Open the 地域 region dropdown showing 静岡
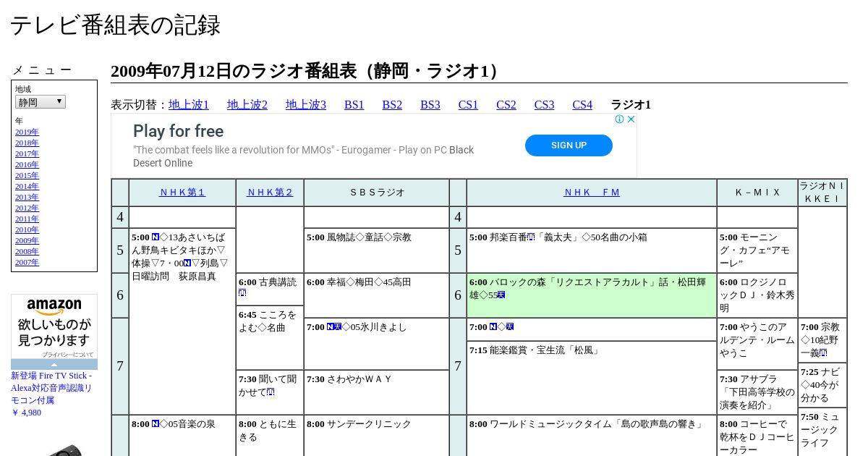 coord(41,102)
